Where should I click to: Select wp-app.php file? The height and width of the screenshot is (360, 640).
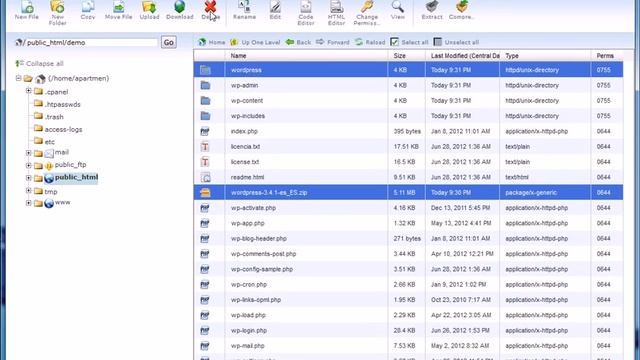[x=408, y=223]
